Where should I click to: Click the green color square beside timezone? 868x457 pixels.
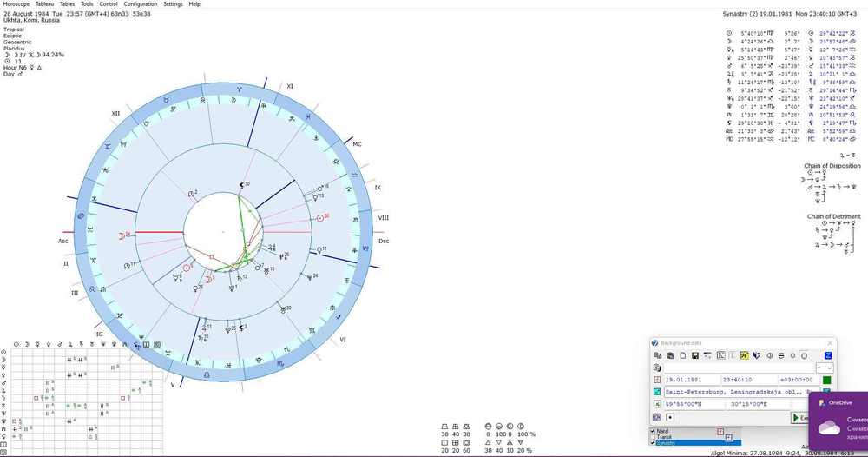point(826,380)
